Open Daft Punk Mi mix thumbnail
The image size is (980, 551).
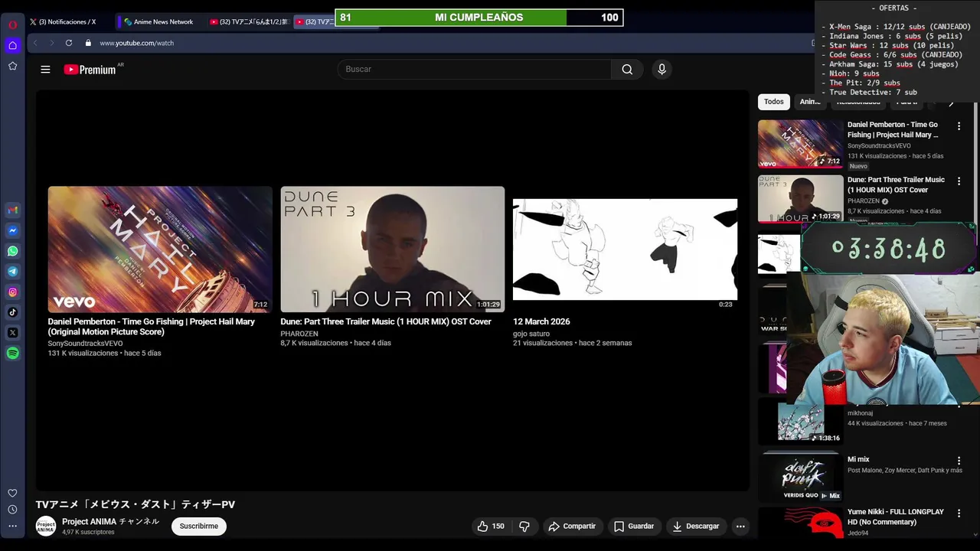coord(800,477)
